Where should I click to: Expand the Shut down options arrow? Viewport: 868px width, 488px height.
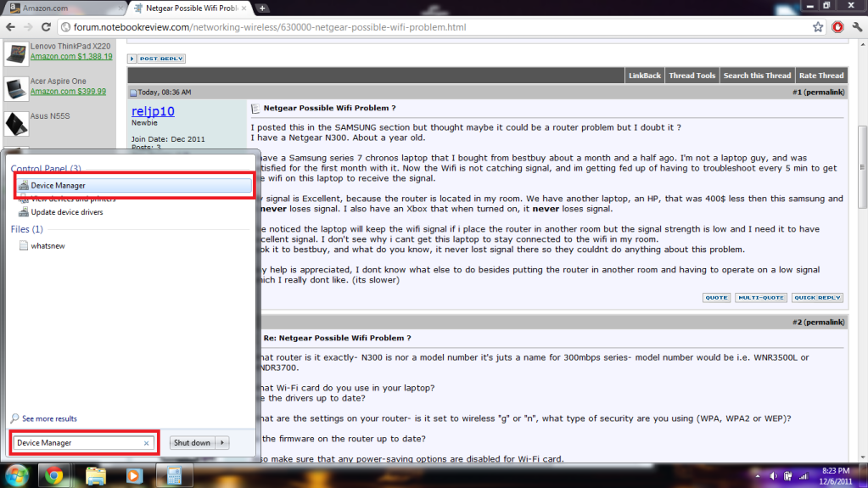222,443
